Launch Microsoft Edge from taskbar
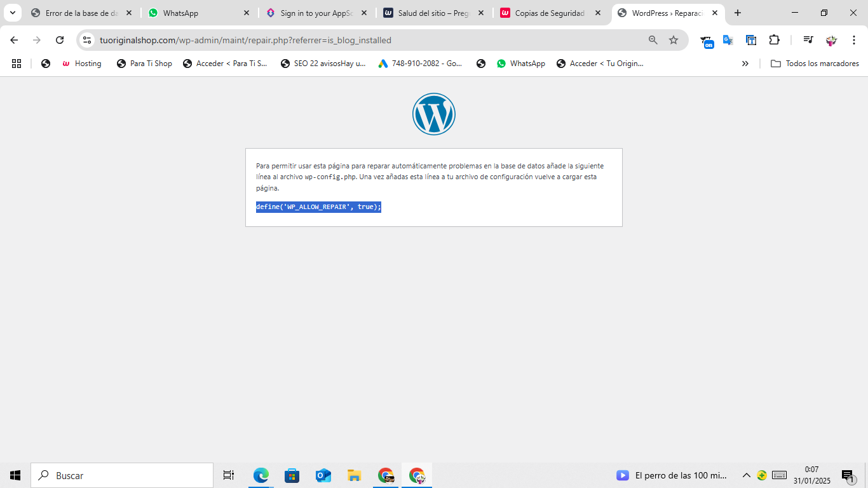 261,475
